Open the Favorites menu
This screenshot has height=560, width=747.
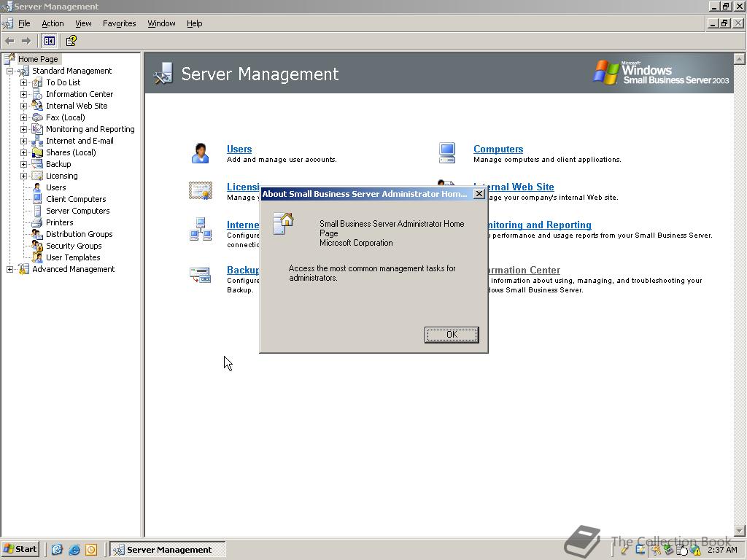tap(119, 23)
